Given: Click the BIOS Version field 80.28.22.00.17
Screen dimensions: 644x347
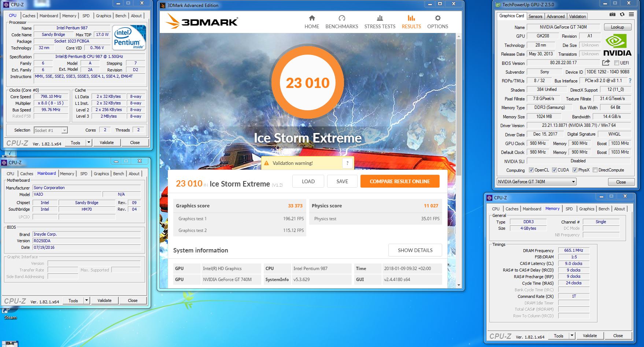Looking at the screenshot, I should click(x=563, y=63).
